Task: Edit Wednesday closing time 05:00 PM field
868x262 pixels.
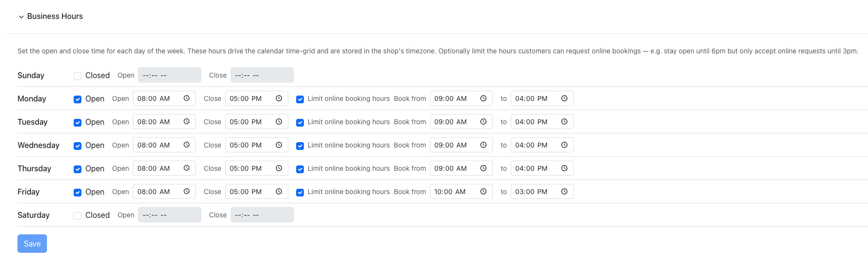Action: click(x=257, y=145)
